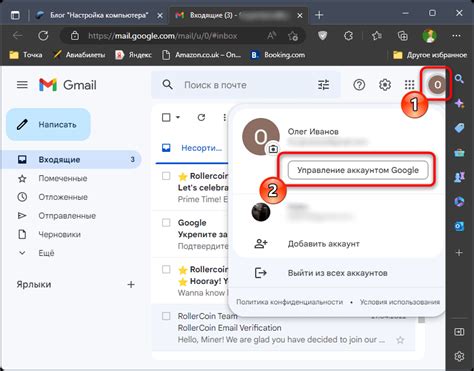This screenshot has width=474, height=371.
Task: Open Outlook icon in Edge sidebar
Action: [x=459, y=227]
